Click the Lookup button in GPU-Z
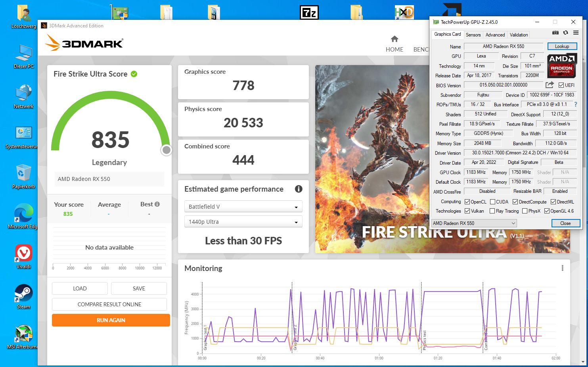The image size is (588, 367). coord(562,46)
